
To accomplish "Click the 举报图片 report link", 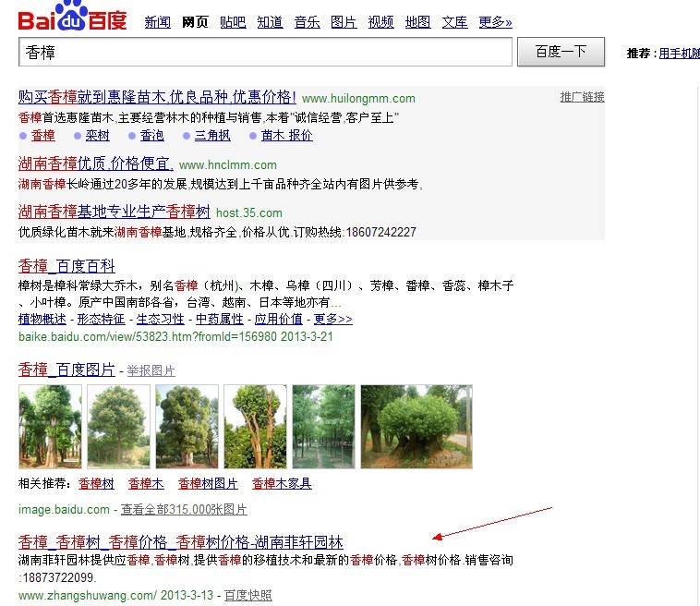I will coord(151,370).
